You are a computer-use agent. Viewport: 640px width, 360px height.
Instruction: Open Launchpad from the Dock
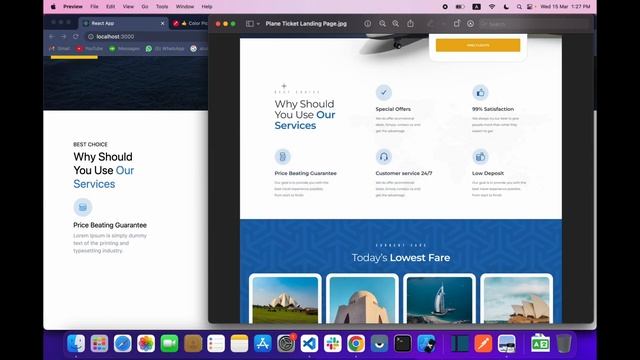point(99,343)
